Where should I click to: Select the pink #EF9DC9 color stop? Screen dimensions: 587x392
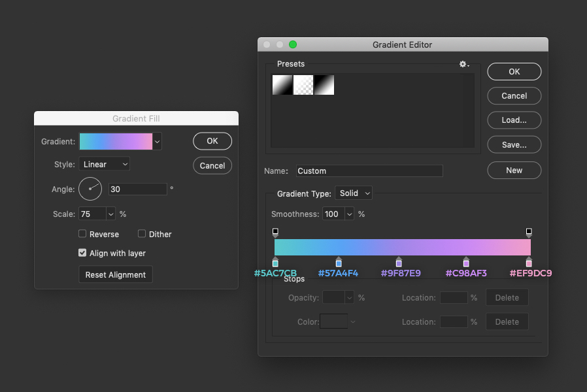pos(529,262)
